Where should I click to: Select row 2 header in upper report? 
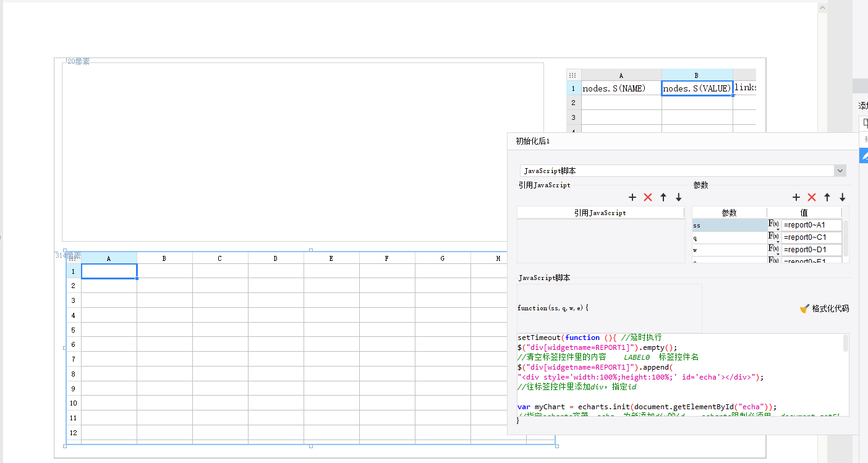click(574, 103)
